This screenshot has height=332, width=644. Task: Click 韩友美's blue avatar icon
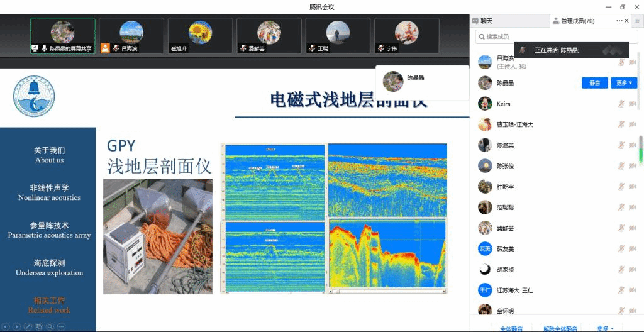coord(484,249)
